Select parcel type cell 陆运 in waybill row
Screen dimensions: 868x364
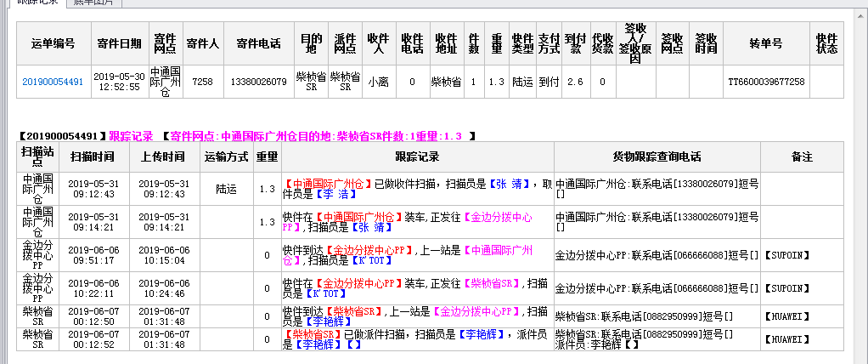[x=522, y=82]
